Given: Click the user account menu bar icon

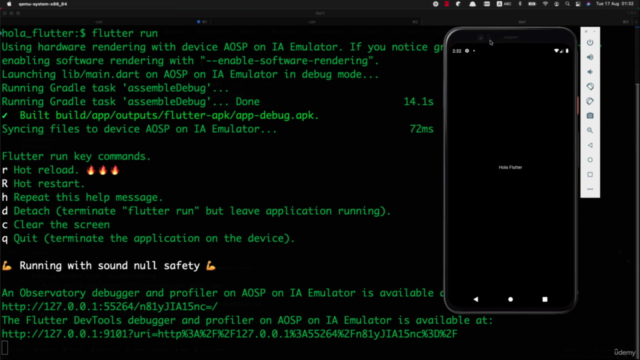Looking at the screenshot, I should [x=556, y=4].
